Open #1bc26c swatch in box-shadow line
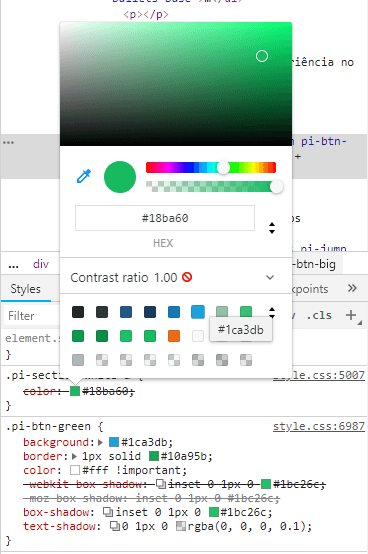Viewport: 368px width, 554px height. click(214, 512)
